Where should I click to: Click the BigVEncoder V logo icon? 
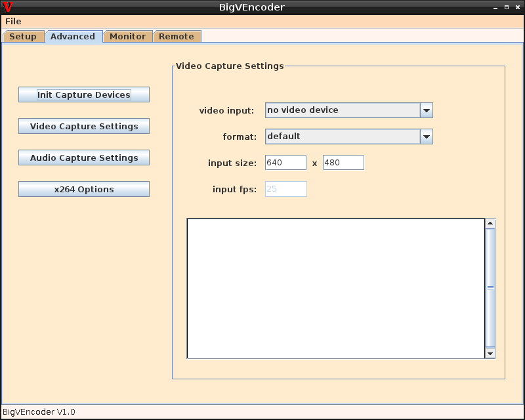click(x=7, y=7)
